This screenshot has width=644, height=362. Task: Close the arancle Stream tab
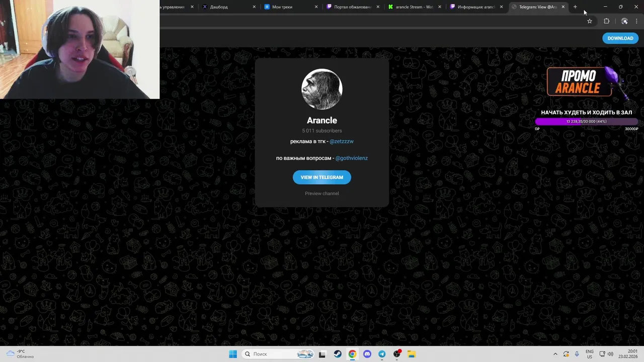(x=440, y=7)
